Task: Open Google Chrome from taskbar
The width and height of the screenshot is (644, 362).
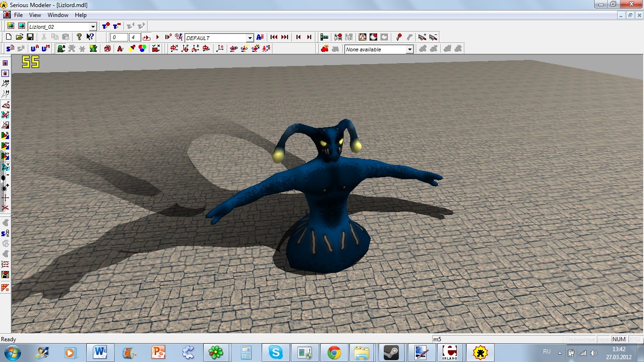Action: click(x=334, y=353)
